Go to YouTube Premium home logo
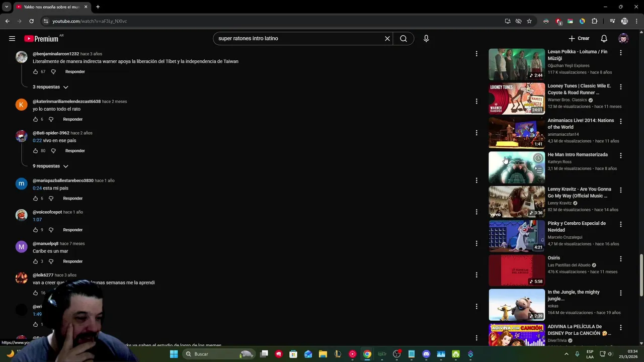The image size is (644, 362). [x=41, y=39]
